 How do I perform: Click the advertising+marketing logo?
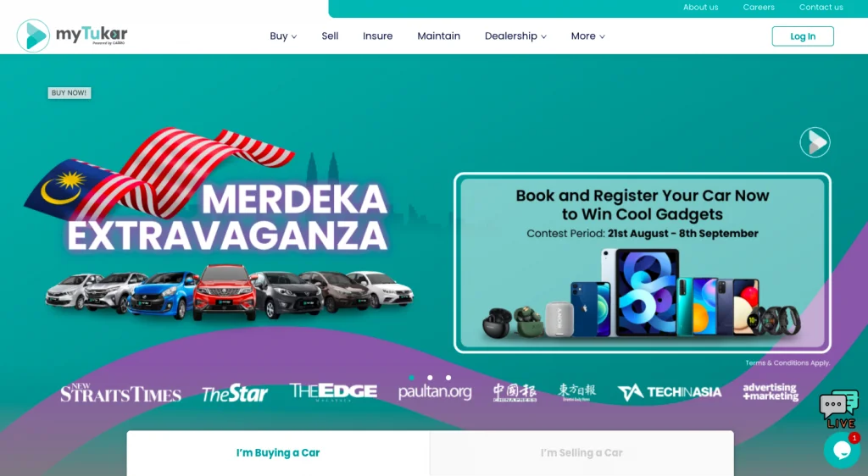tap(771, 392)
